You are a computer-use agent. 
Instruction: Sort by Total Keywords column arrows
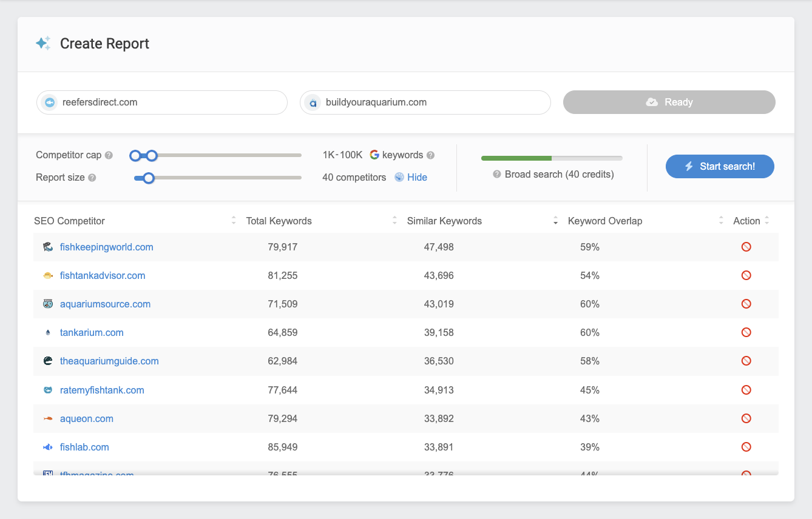pos(394,221)
